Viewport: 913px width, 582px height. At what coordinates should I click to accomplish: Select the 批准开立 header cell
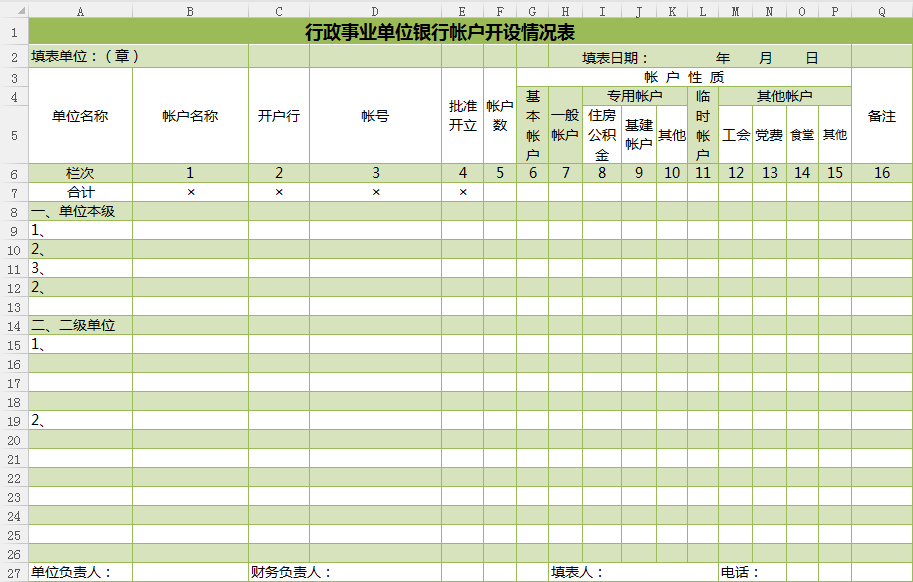coord(462,116)
